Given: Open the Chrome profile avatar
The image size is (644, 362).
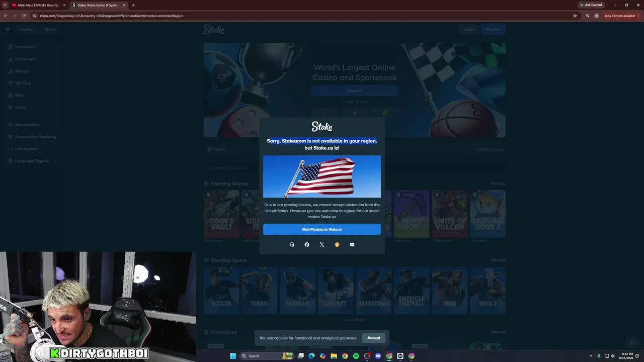Looking at the screenshot, I should [x=597, y=16].
